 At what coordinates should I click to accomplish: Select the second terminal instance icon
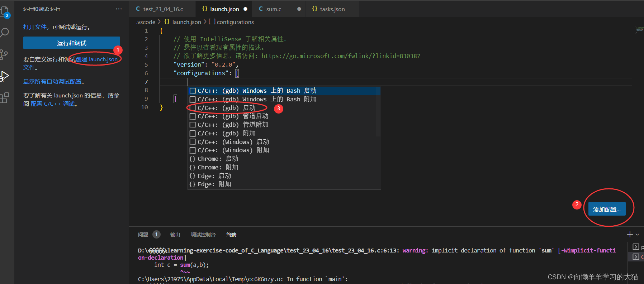coord(636,256)
